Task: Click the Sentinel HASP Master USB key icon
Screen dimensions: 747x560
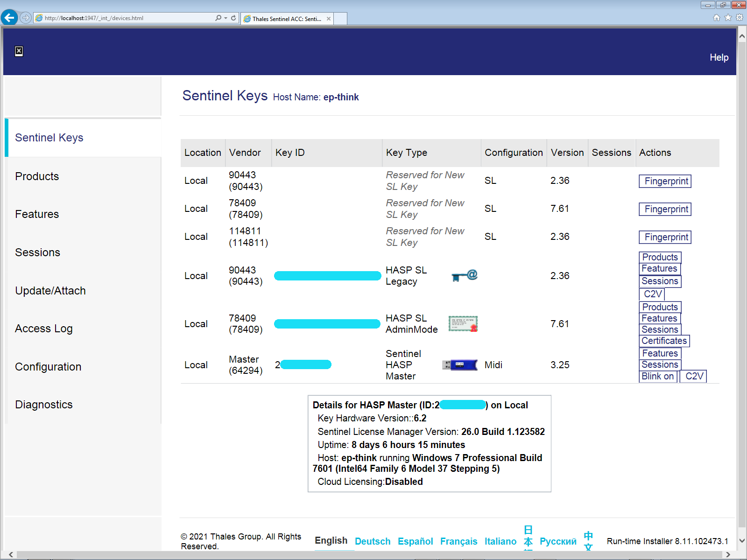Action: tap(460, 365)
